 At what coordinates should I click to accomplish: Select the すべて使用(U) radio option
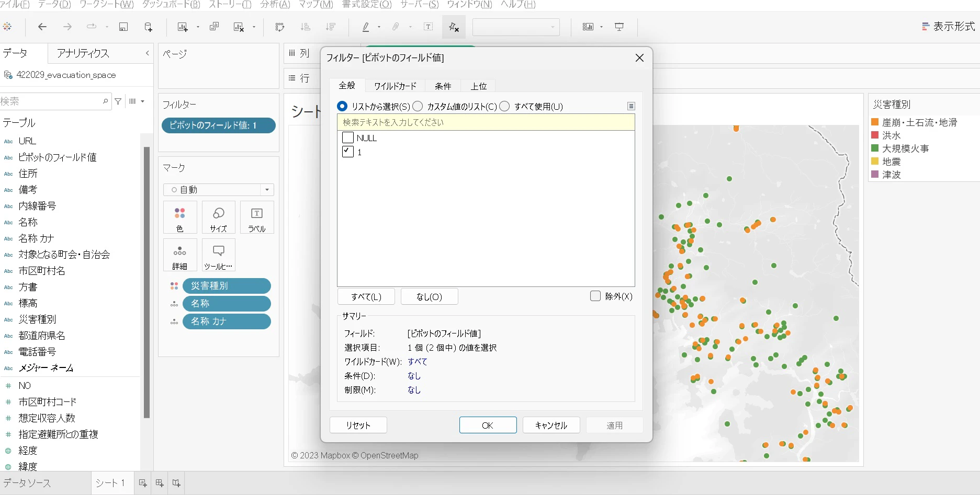pos(504,106)
